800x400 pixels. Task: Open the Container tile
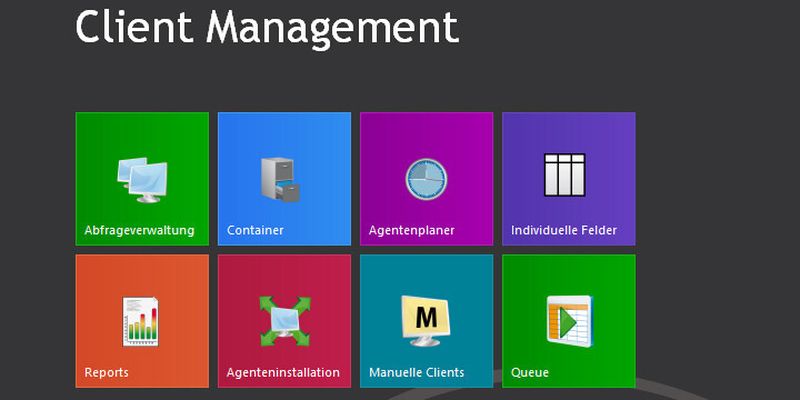[x=284, y=179]
